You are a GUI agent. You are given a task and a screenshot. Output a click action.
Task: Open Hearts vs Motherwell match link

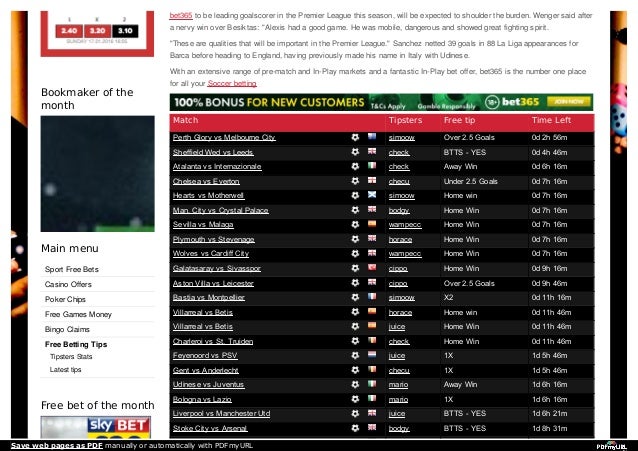208,195
